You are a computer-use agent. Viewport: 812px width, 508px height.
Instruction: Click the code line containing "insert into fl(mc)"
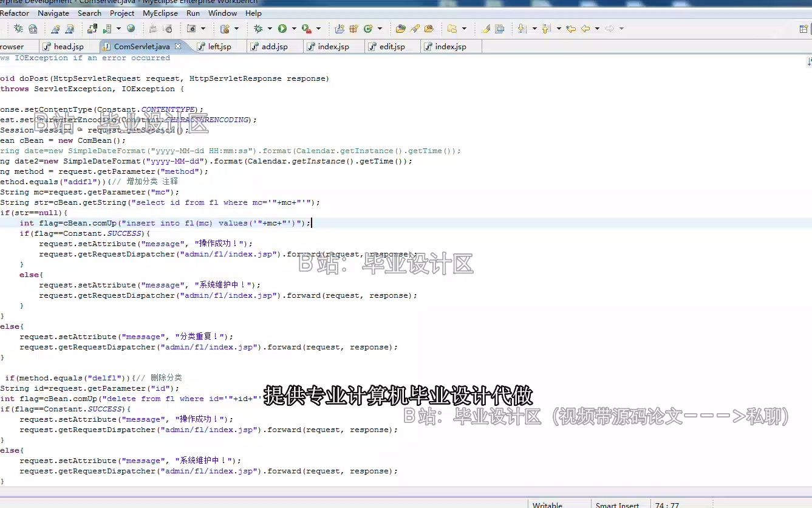click(165, 223)
